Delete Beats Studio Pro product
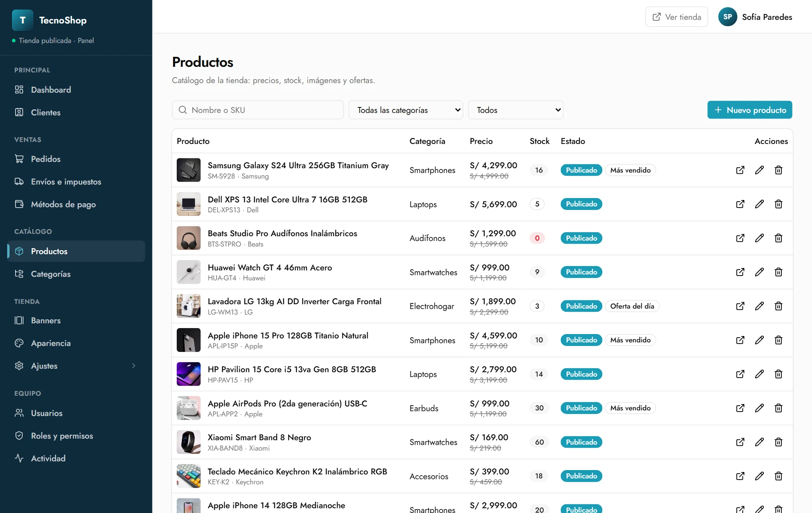 pos(779,238)
